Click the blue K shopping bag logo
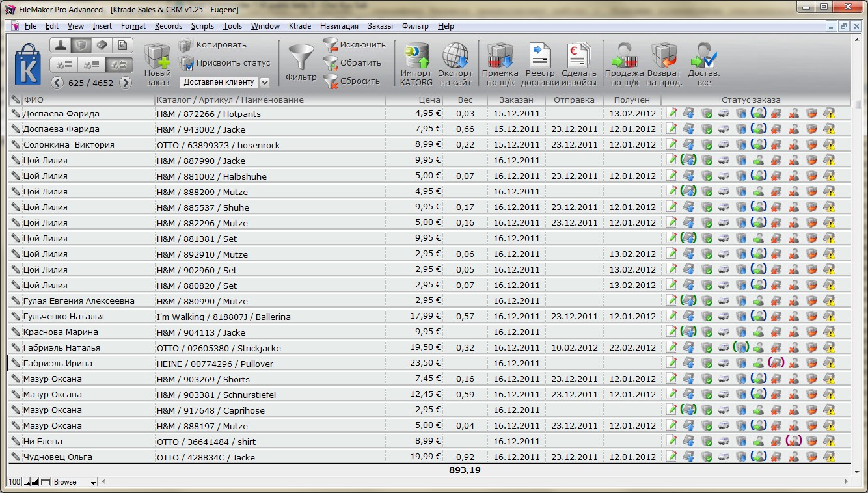The width and height of the screenshot is (868, 493). 28,63
